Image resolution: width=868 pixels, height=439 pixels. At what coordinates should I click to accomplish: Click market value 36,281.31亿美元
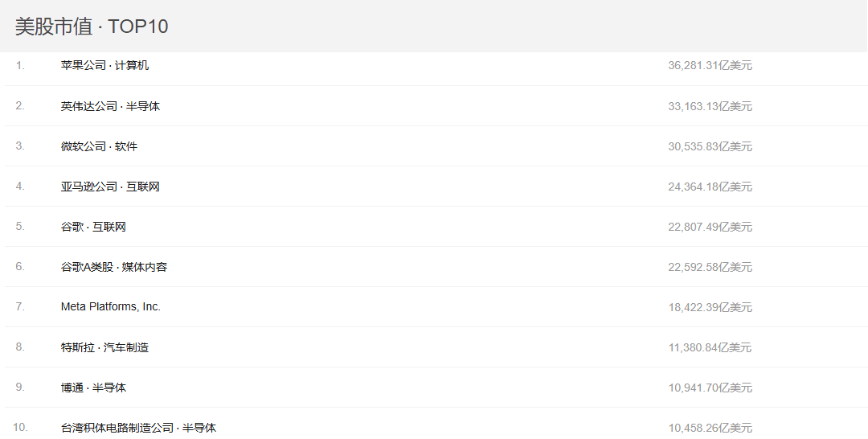click(710, 65)
